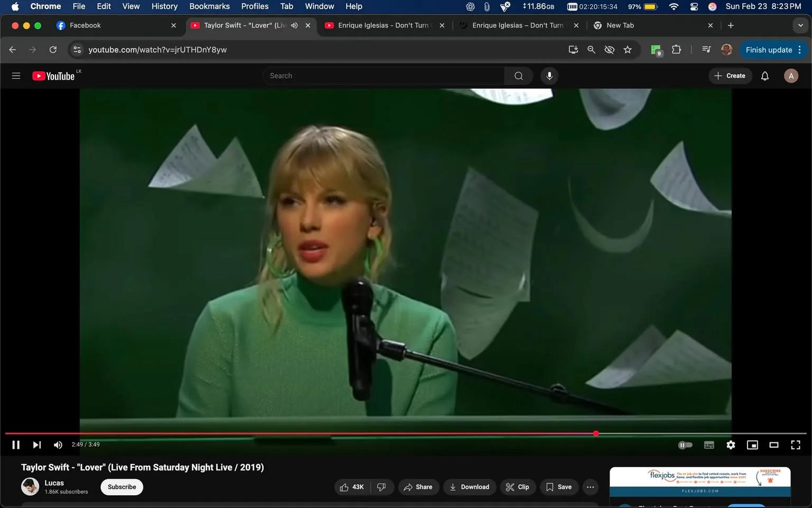
Task: Skip to the next video
Action: (36, 444)
